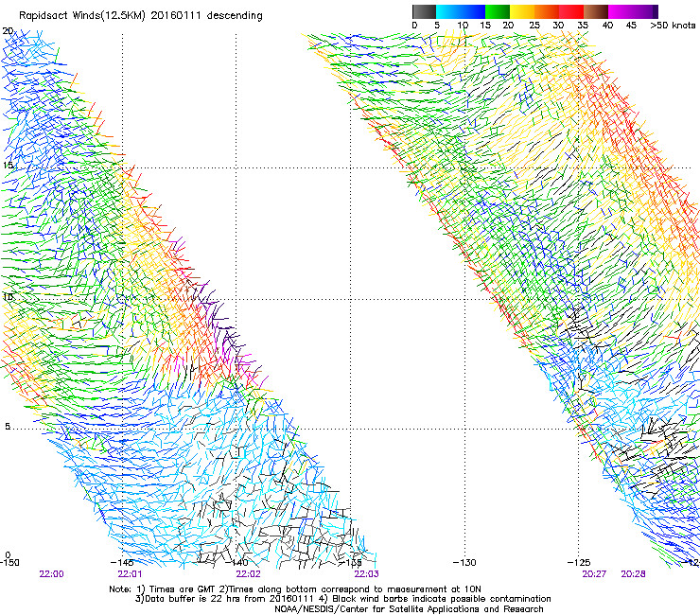Click the '-145' longitude label
The height and width of the screenshot is (615, 700).
(x=122, y=562)
